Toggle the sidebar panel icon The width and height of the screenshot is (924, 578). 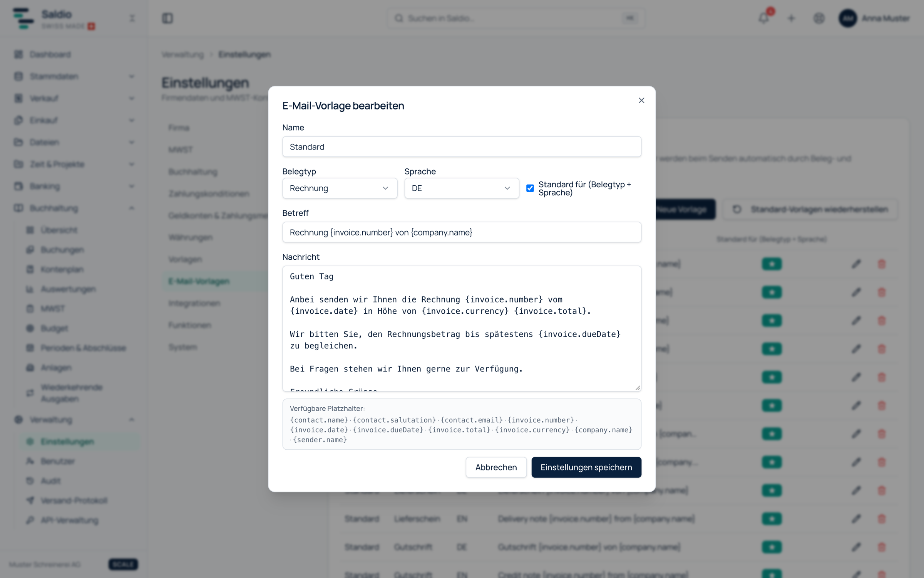tap(167, 18)
